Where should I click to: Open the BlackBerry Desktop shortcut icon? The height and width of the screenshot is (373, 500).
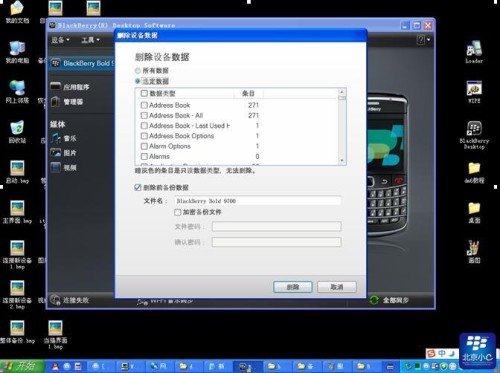tap(474, 128)
